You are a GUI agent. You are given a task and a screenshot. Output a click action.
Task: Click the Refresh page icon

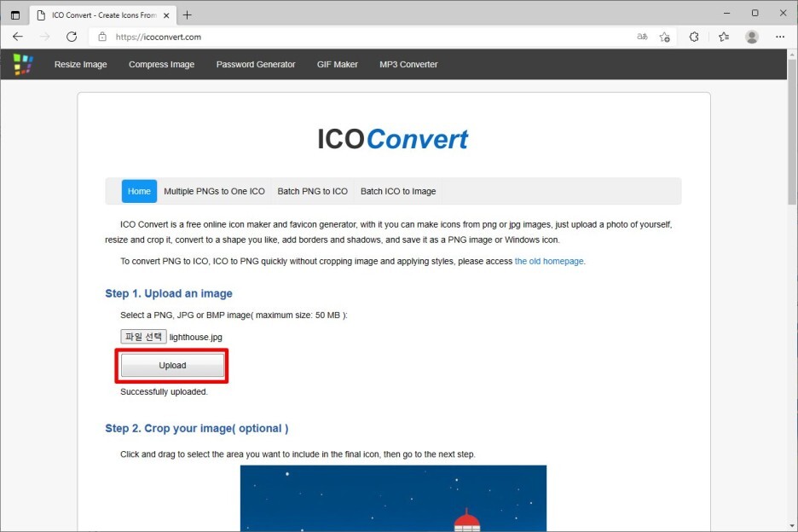coord(72,37)
